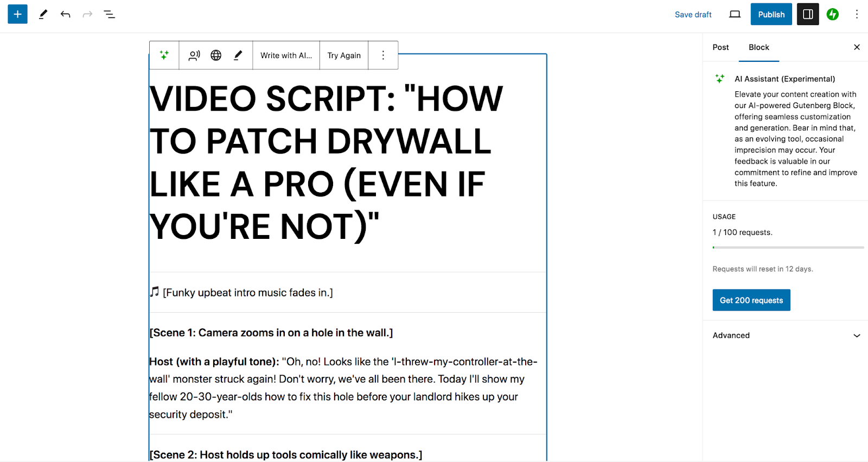
Task: Click the usage requests progress bar
Action: tap(788, 248)
